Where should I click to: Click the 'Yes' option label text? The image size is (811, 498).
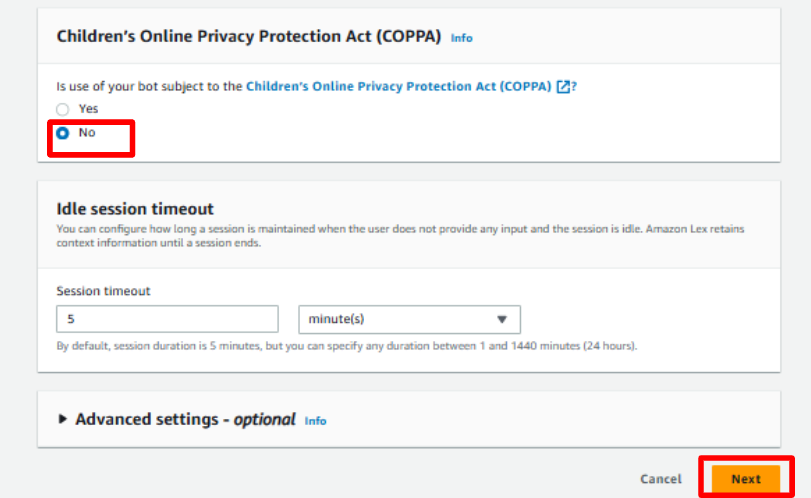pos(88,109)
